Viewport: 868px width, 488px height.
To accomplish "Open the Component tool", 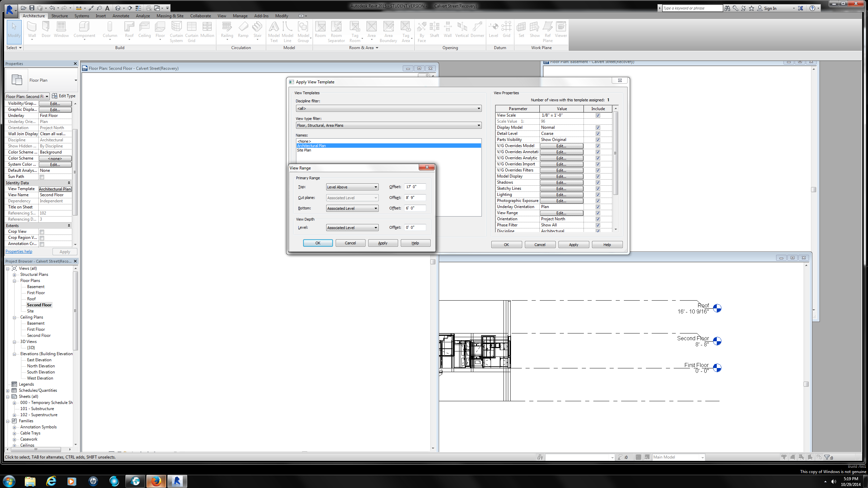I will click(x=84, y=30).
